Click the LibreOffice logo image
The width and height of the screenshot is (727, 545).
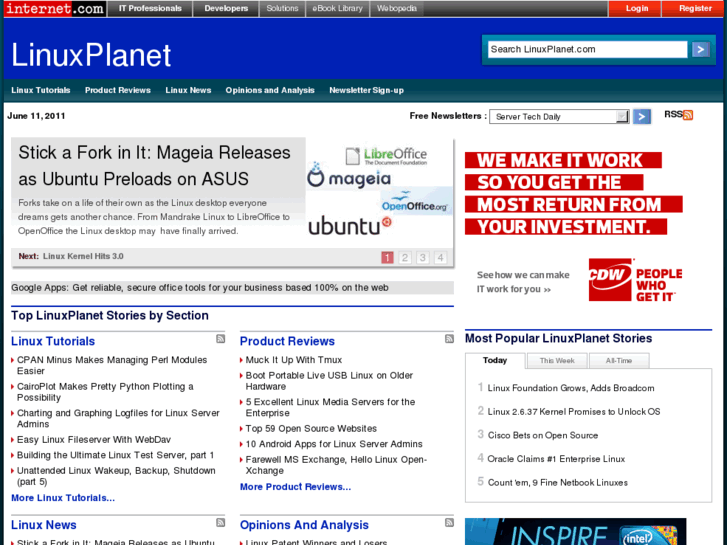(386, 156)
